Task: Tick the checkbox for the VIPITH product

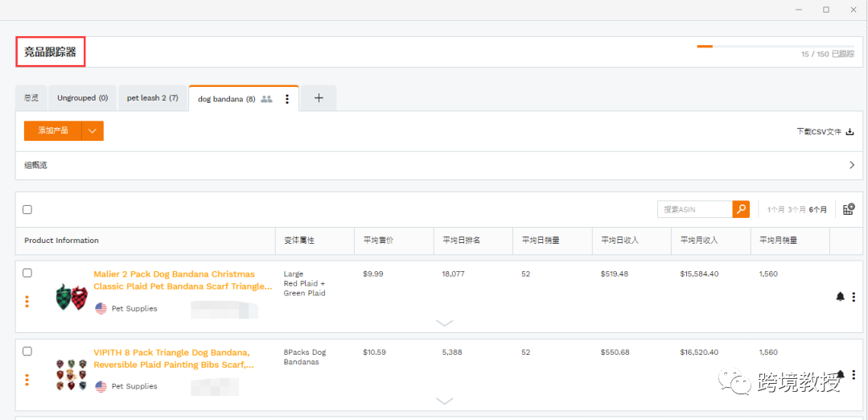Action: [x=27, y=351]
